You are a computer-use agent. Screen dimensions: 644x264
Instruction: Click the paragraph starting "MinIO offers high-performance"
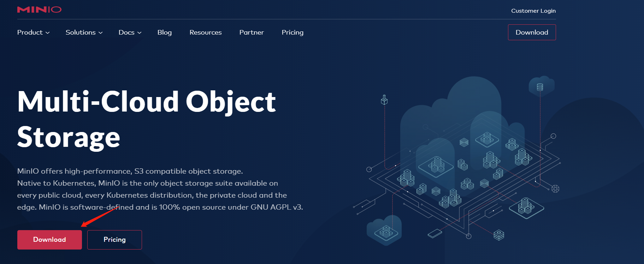pyautogui.click(x=160, y=189)
